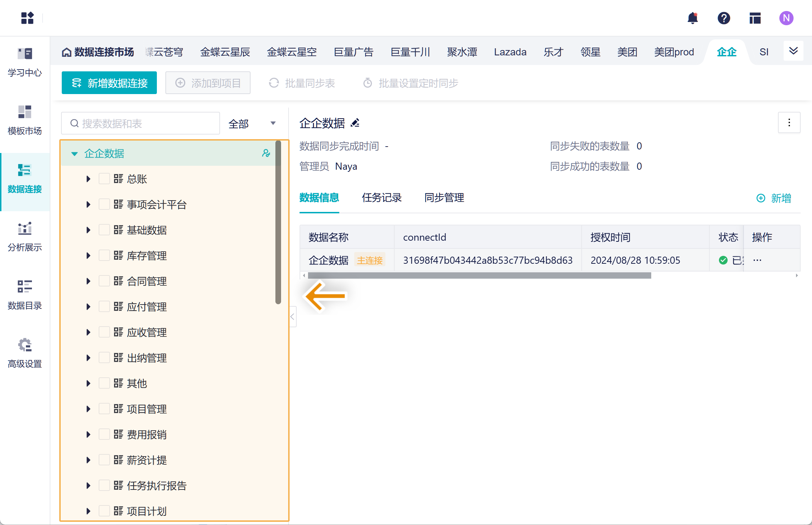The height and width of the screenshot is (525, 812).
Task: Open 高级设置 in the sidebar
Action: pyautogui.click(x=25, y=352)
